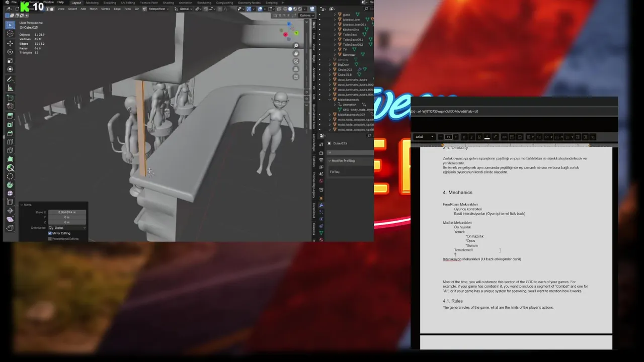Open the Item sidebar tab
This screenshot has width=644, height=362.
pyautogui.click(x=314, y=24)
